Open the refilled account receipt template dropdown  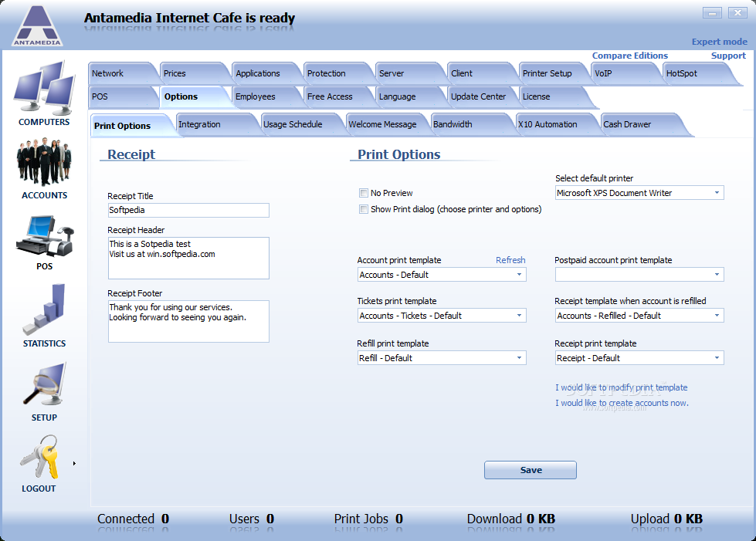[639, 316]
